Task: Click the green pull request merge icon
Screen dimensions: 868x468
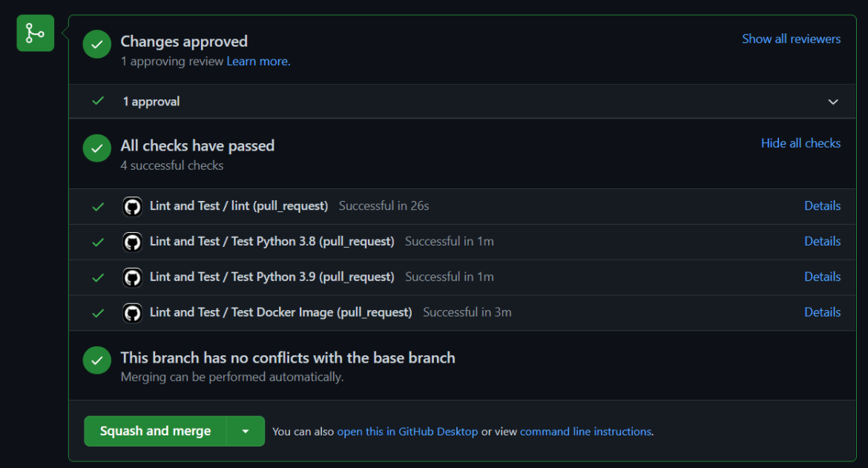Action: pos(35,33)
